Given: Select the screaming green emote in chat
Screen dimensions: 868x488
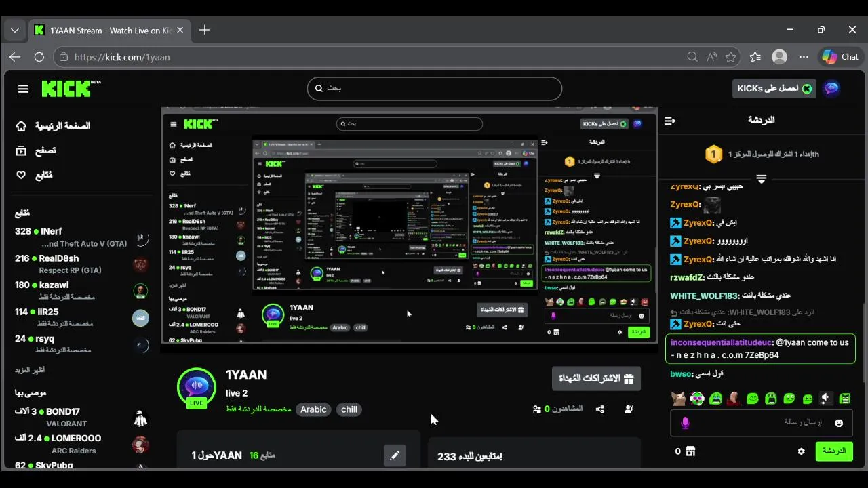Looking at the screenshot, I should point(770,399).
